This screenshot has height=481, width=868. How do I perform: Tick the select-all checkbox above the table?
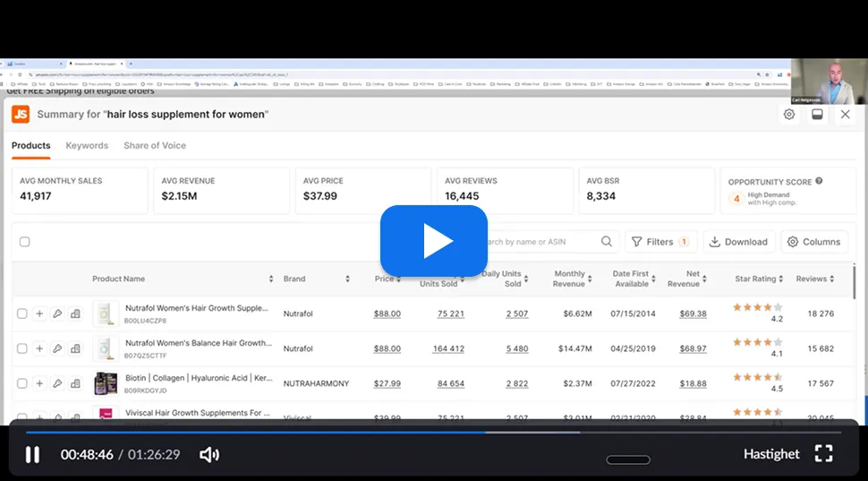(24, 242)
